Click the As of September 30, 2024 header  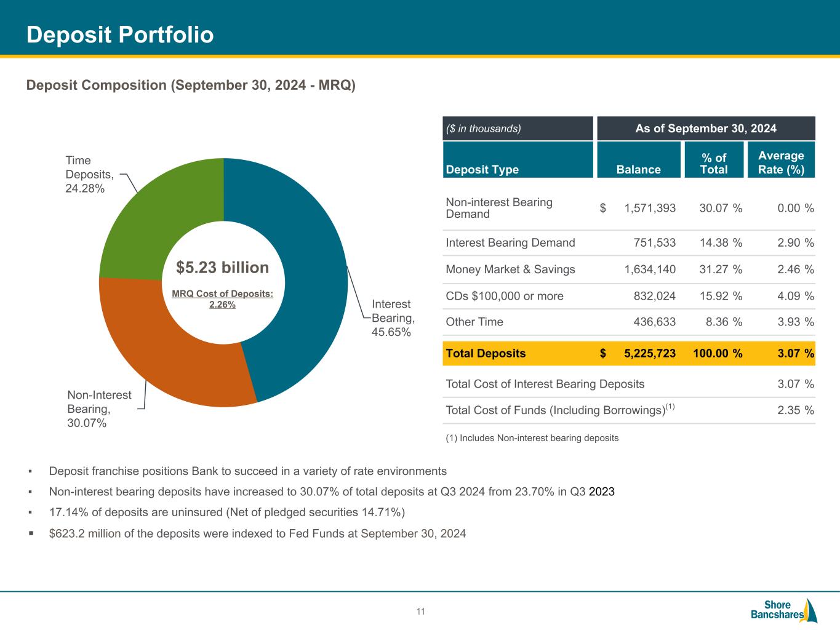[705, 129]
